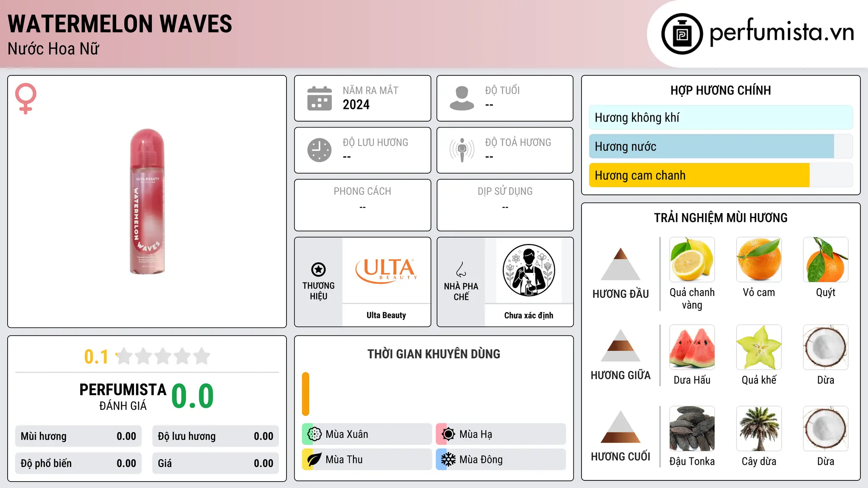Click the Watermelon Waves bottle product image

click(x=147, y=202)
